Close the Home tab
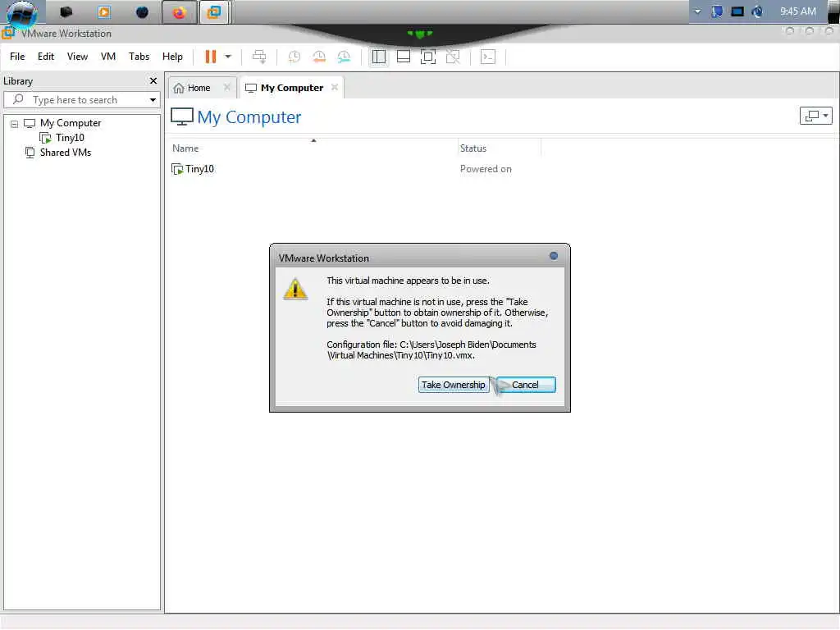The image size is (840, 630). 227,87
